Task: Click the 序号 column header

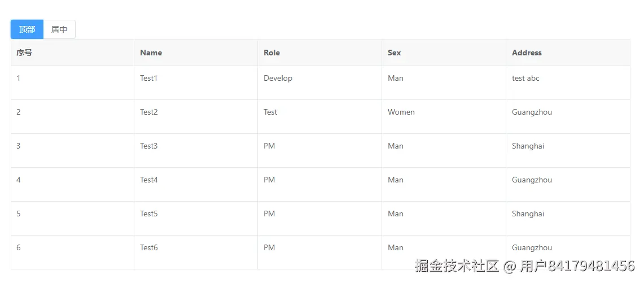Action: tap(24, 53)
